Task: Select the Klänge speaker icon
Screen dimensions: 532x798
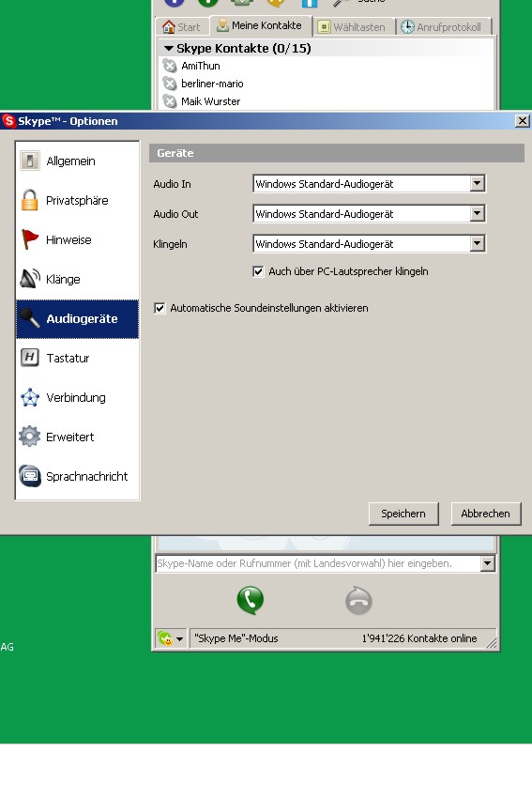Action: point(29,279)
